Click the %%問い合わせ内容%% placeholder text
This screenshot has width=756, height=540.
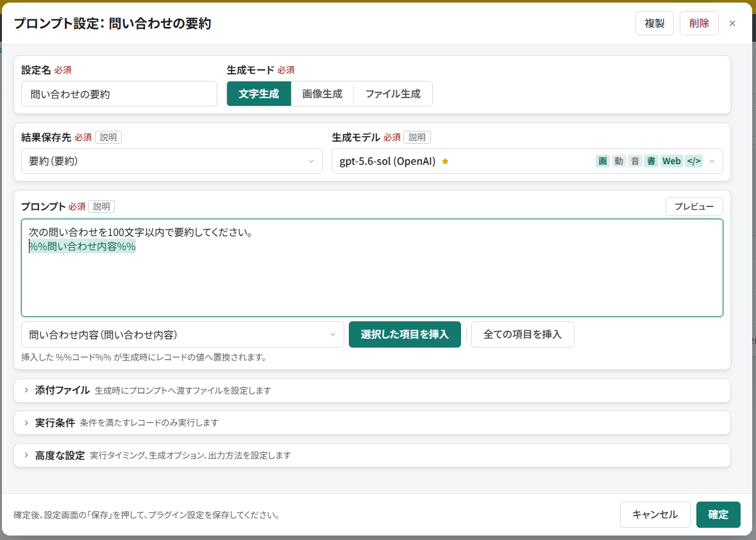[82, 246]
